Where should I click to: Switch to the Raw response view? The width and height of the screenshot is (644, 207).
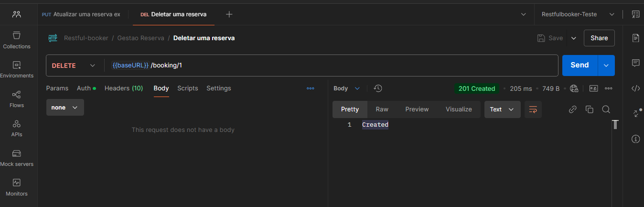click(382, 109)
